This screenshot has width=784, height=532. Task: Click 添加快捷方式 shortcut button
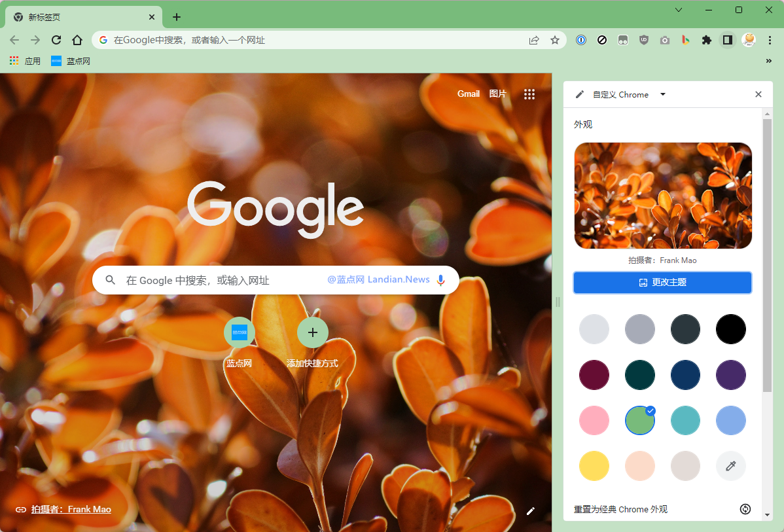(312, 332)
